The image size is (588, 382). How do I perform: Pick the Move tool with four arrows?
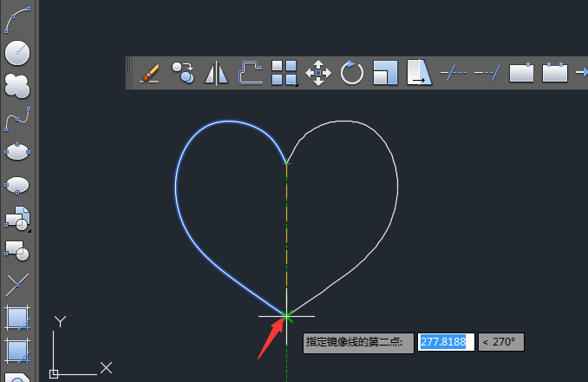[318, 73]
